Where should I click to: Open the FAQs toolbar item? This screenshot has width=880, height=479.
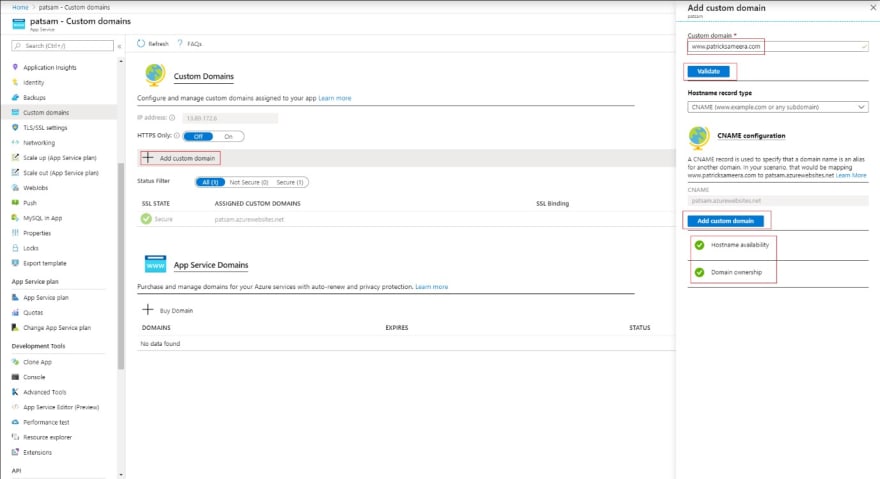190,44
